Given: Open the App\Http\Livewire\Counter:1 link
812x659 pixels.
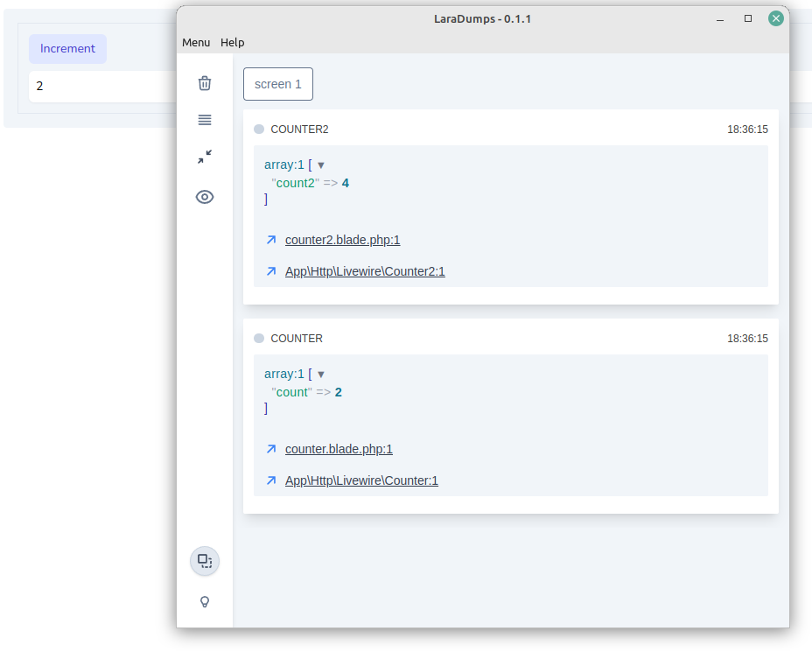Looking at the screenshot, I should 361,480.
